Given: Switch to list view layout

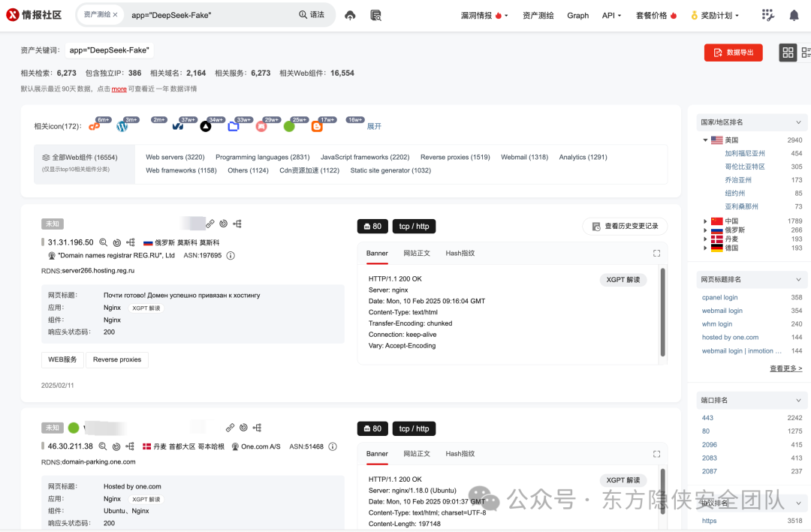Looking at the screenshot, I should (x=805, y=53).
